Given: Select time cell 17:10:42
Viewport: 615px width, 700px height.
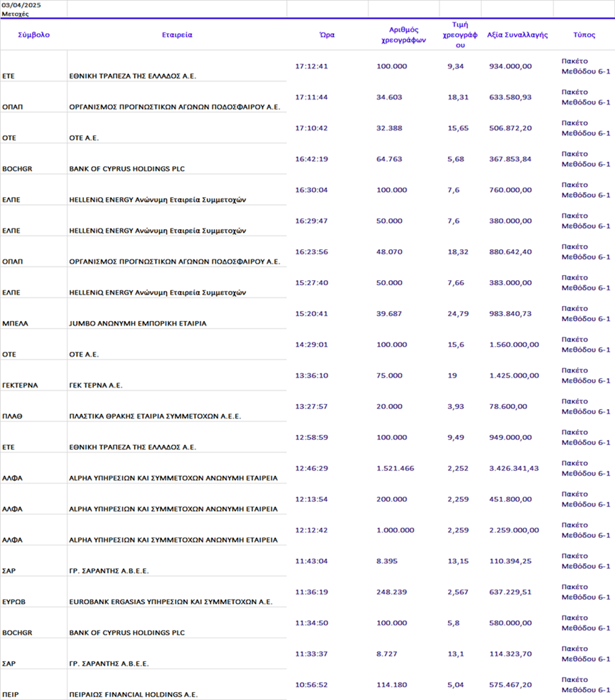Looking at the screenshot, I should (x=311, y=128).
